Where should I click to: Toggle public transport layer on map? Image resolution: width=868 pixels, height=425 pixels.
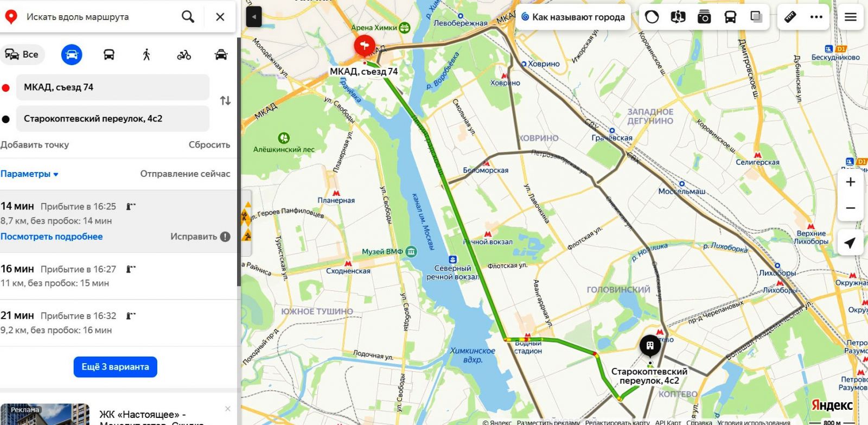coord(730,17)
